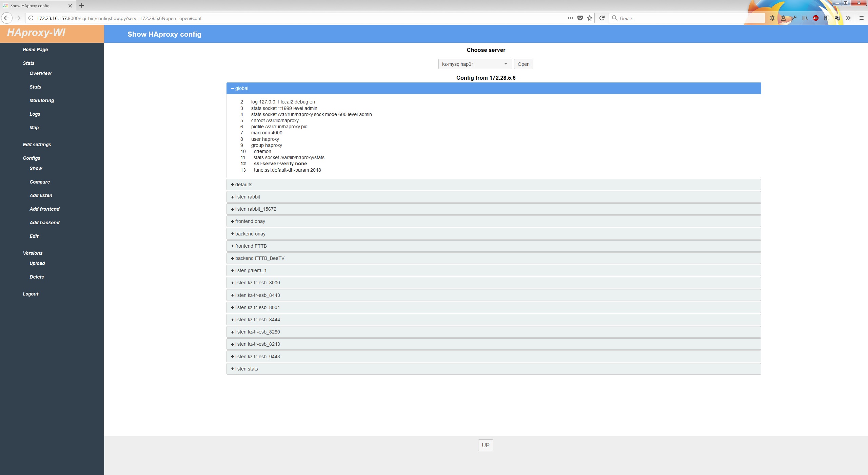Expand the listen galera_1 section

(494, 270)
